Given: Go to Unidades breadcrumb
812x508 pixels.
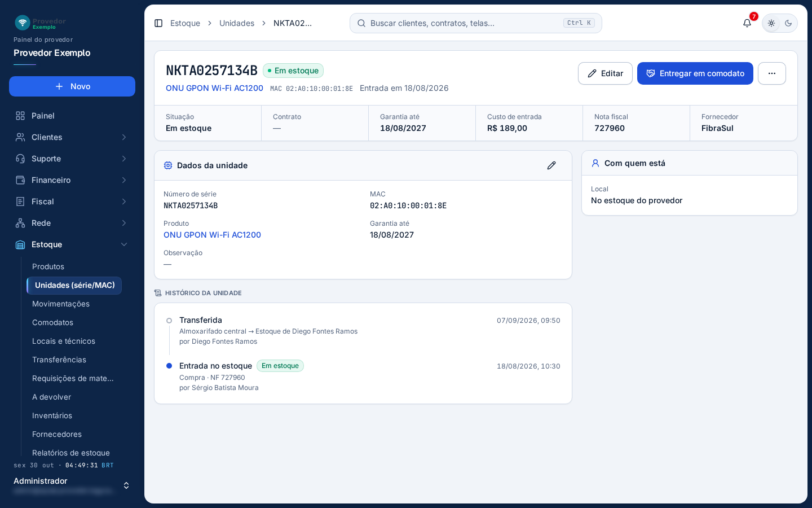Looking at the screenshot, I should pos(237,23).
